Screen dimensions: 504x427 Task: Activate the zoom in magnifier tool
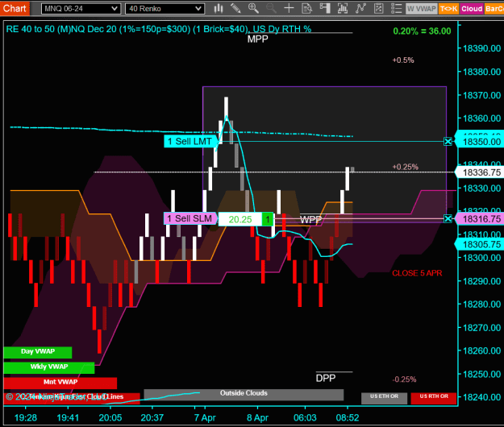pos(253,9)
